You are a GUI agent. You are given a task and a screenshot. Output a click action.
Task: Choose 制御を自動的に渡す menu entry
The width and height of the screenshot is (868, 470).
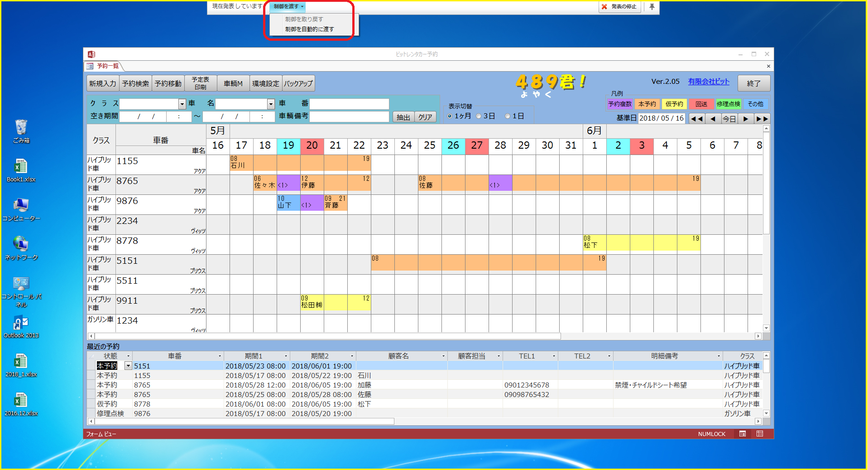[x=309, y=29]
